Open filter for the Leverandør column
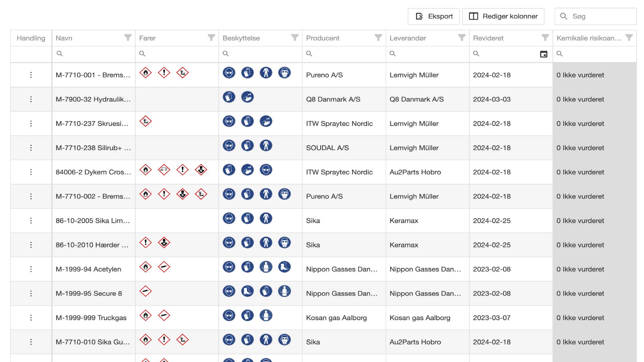 pyautogui.click(x=462, y=38)
